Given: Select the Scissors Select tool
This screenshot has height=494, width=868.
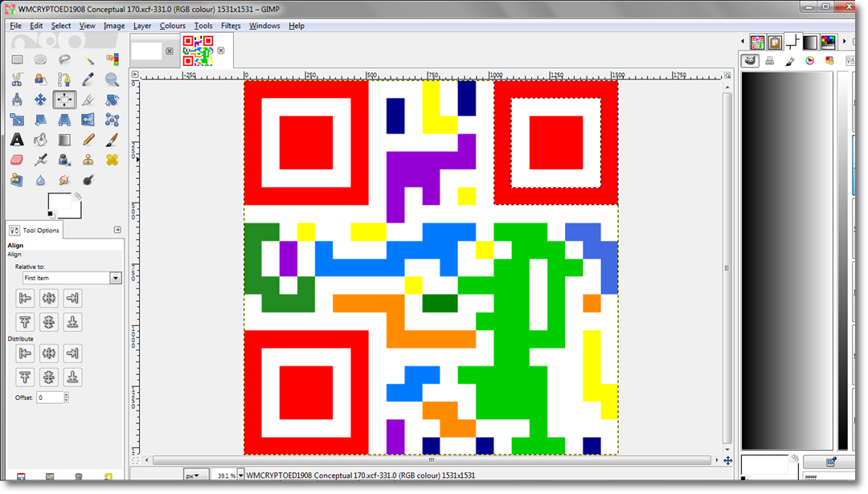Looking at the screenshot, I should [x=17, y=80].
